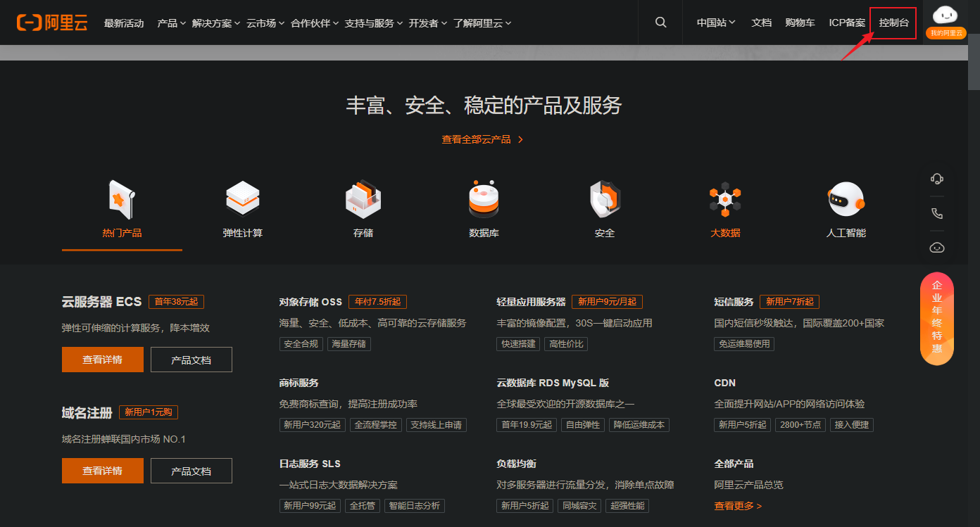Open the 商标服务 product

point(299,383)
